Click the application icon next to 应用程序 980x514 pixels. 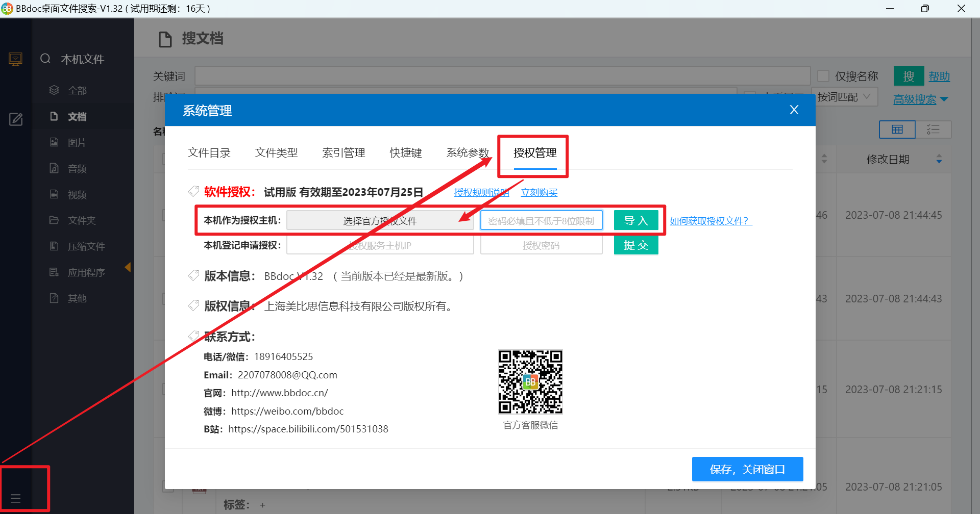tap(54, 272)
